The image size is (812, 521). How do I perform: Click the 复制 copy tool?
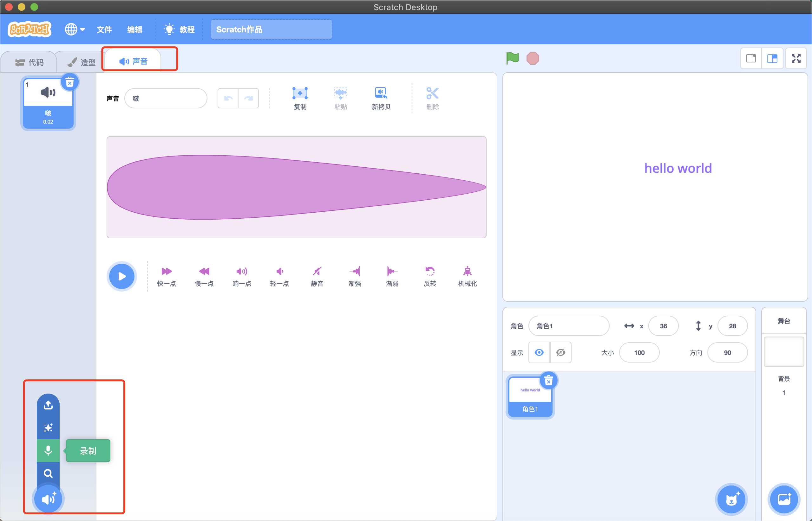[x=300, y=99]
